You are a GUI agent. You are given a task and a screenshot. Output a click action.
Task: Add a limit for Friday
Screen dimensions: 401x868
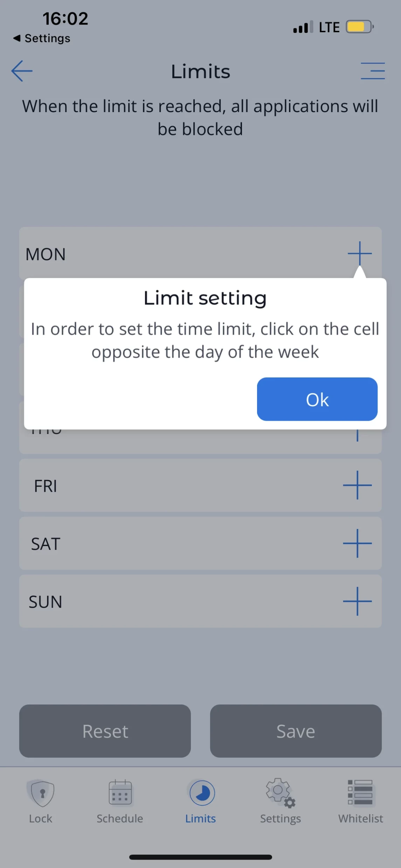coord(357,485)
